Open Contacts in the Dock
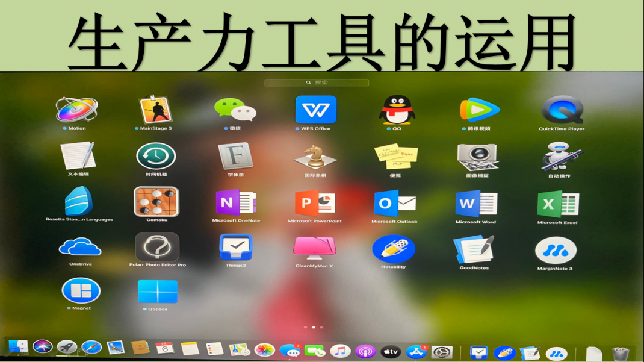 coord(140,348)
